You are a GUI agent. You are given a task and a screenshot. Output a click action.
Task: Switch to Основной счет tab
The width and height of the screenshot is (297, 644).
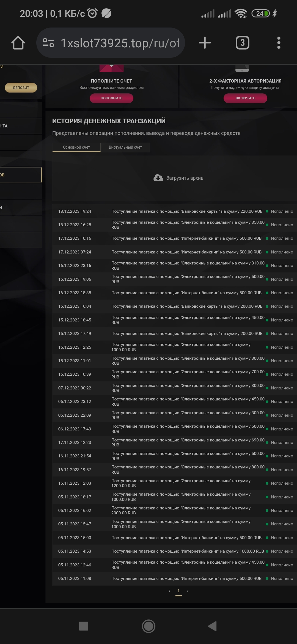[76, 147]
